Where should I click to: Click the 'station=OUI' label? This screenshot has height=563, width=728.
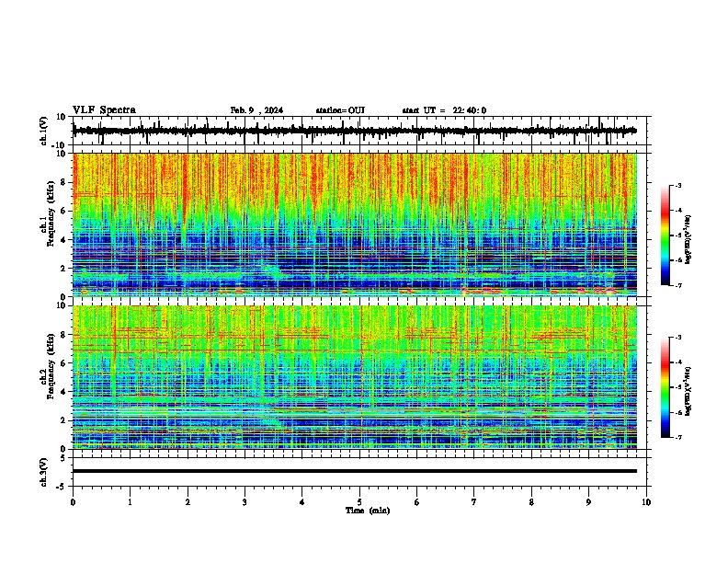(x=340, y=110)
